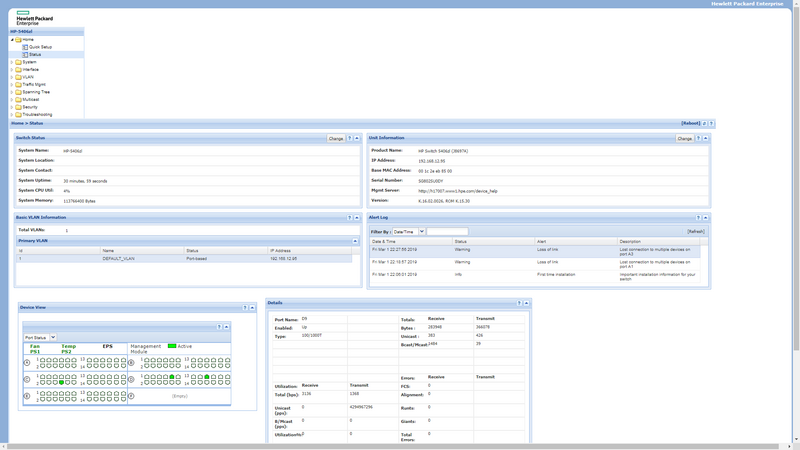Click the Alert Log filter text field
Image resolution: width=800 pixels, height=450 pixels.
[447, 232]
